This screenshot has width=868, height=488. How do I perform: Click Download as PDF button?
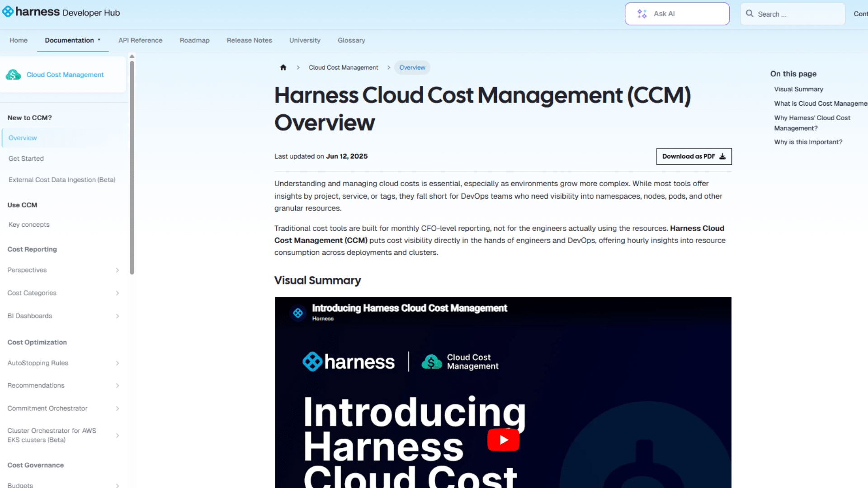pos(694,156)
